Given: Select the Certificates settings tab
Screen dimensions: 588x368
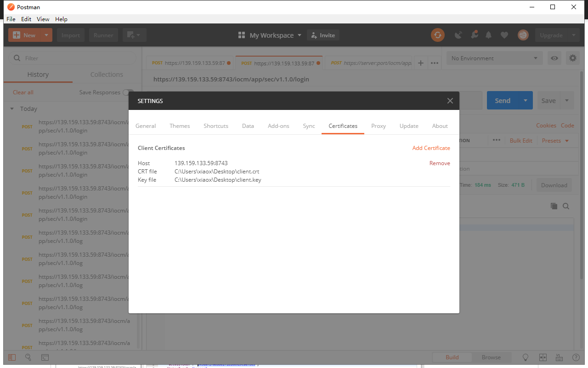Looking at the screenshot, I should click(x=343, y=126).
